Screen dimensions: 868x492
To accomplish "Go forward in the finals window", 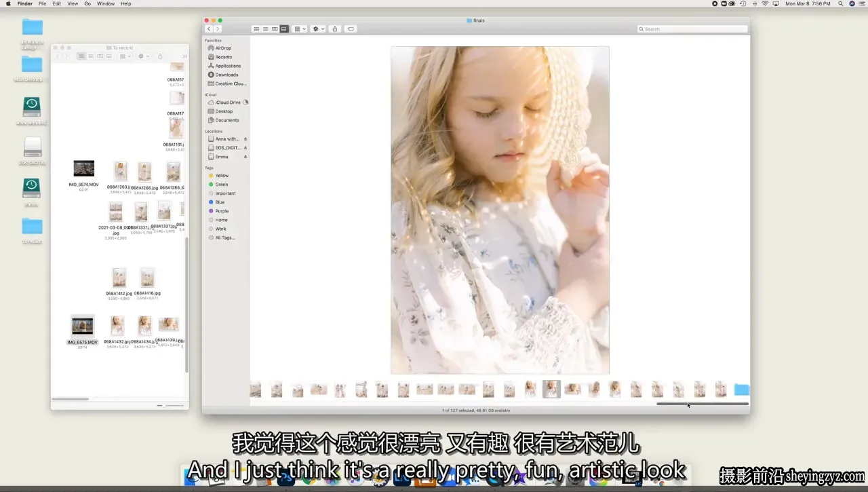I will [218, 29].
